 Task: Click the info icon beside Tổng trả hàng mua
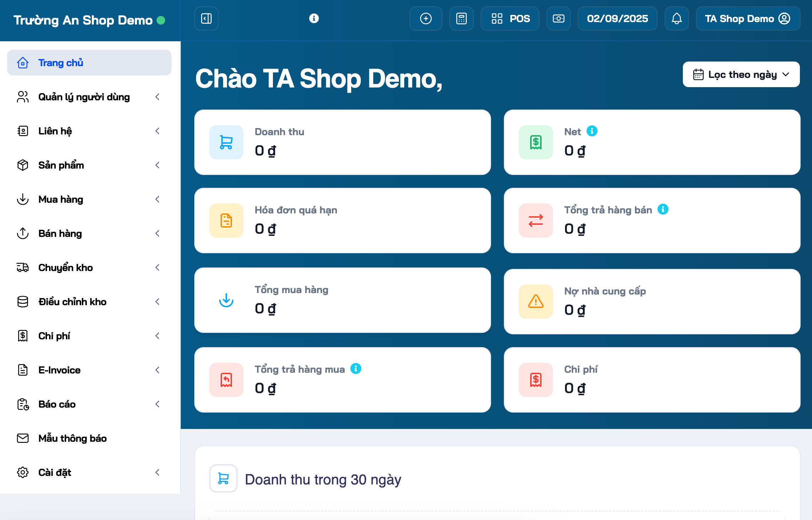355,369
